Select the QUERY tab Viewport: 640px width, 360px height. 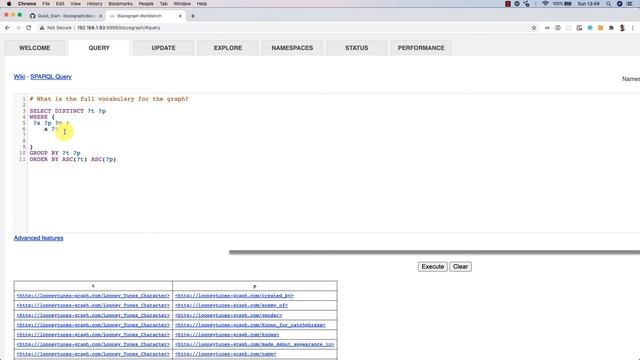99,48
